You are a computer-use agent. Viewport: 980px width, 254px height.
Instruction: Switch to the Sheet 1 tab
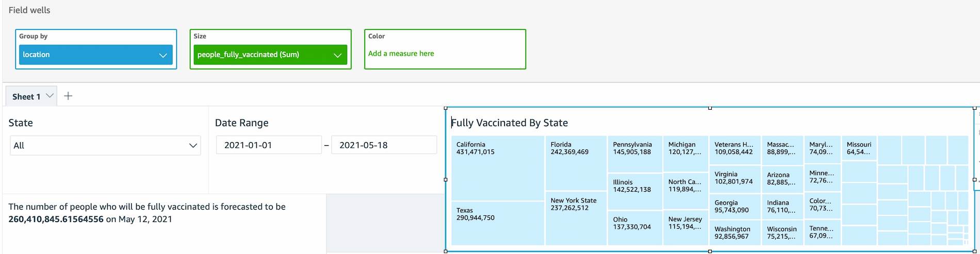(x=26, y=96)
